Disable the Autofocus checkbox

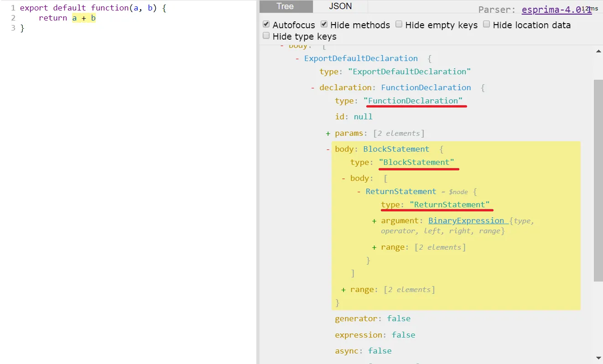266,25
